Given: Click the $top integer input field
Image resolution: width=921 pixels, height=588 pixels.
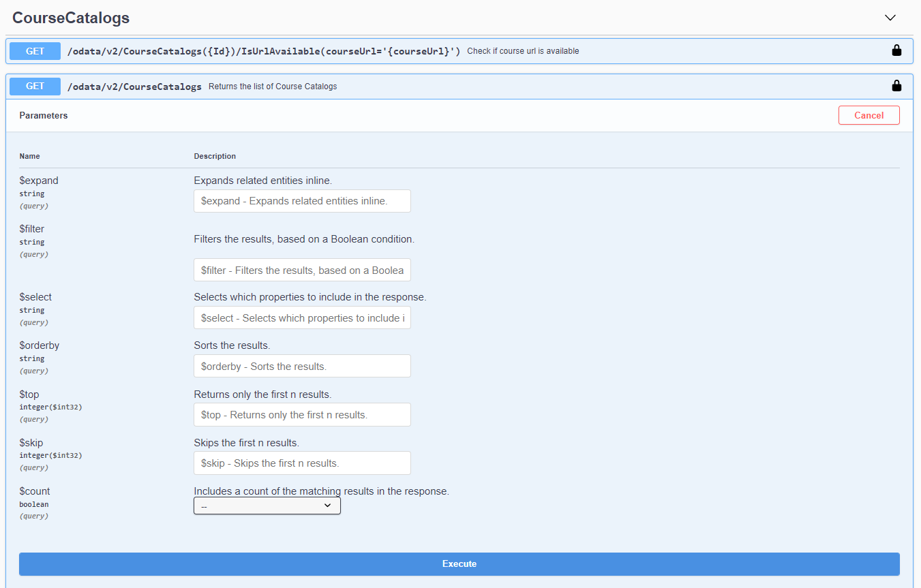Looking at the screenshot, I should 302,415.
